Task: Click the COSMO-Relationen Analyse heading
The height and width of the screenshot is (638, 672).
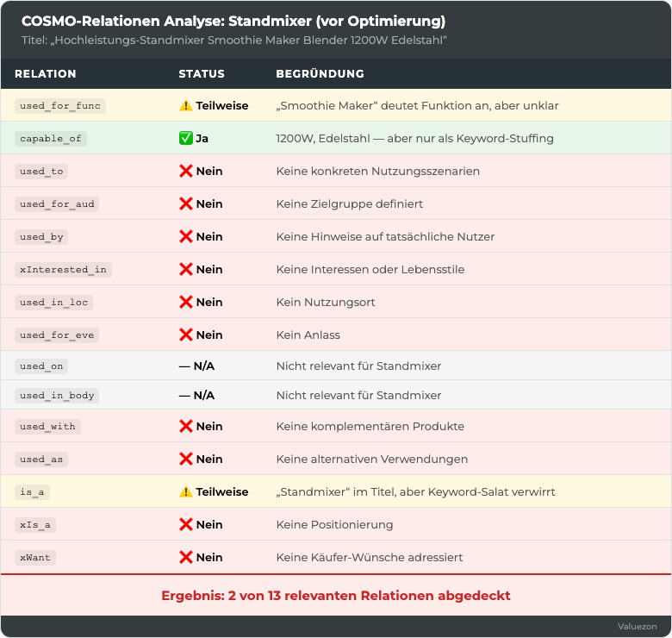Action: click(x=233, y=21)
